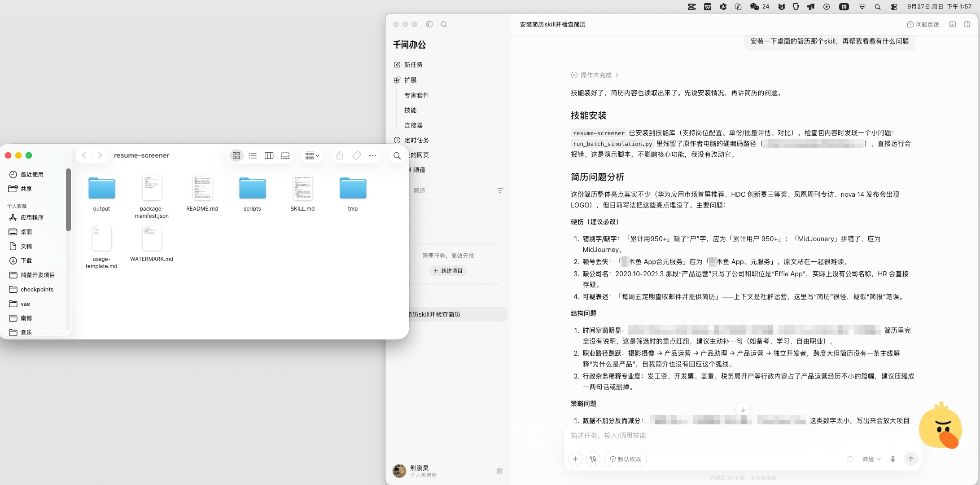Image resolution: width=980 pixels, height=485 pixels.
Task: Open 技能 under the 扩展 menu
Action: pos(411,110)
